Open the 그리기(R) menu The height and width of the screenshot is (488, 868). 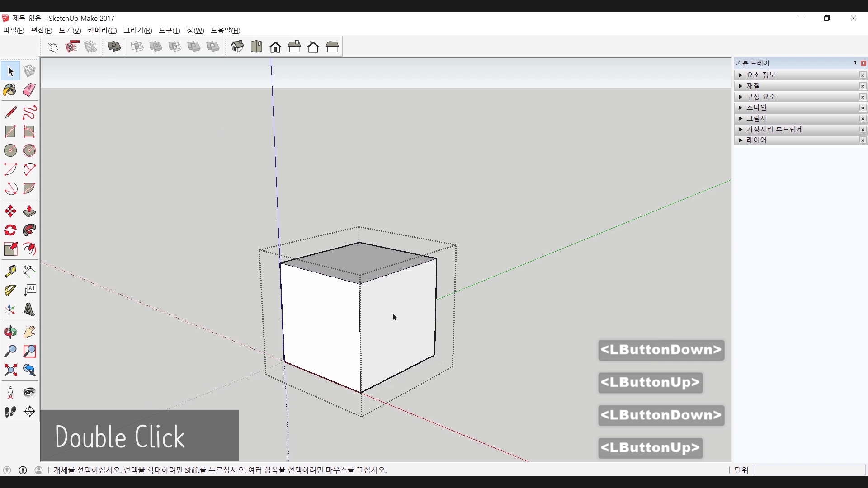(138, 30)
